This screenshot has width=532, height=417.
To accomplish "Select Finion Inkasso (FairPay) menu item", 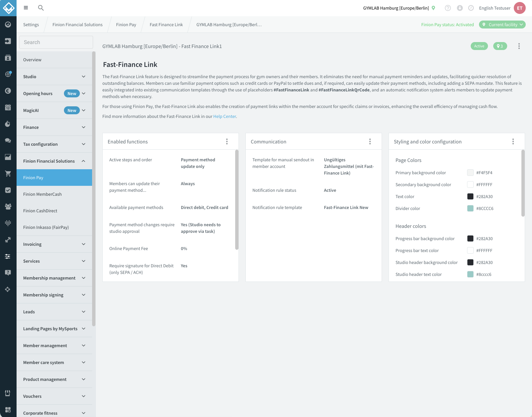I will (x=54, y=227).
